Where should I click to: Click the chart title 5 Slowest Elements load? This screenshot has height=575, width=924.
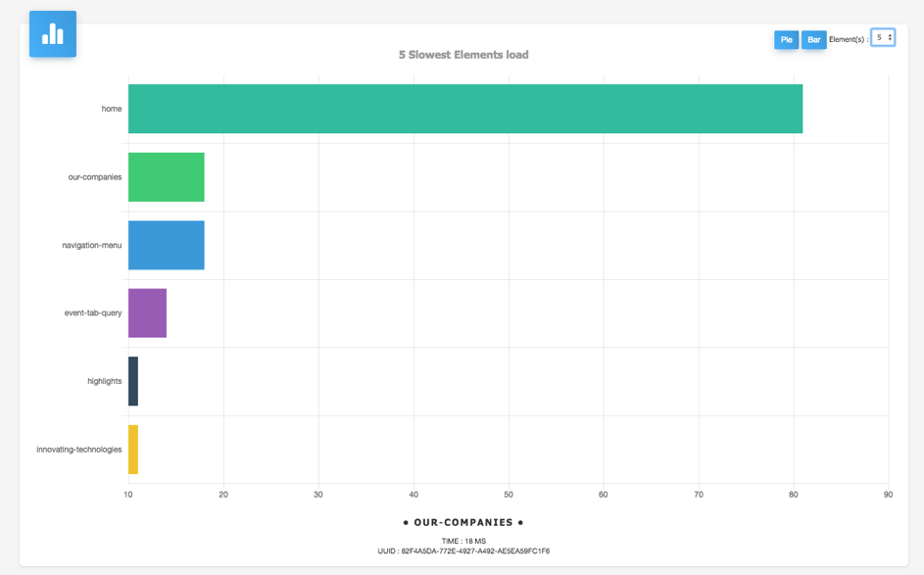coord(463,55)
